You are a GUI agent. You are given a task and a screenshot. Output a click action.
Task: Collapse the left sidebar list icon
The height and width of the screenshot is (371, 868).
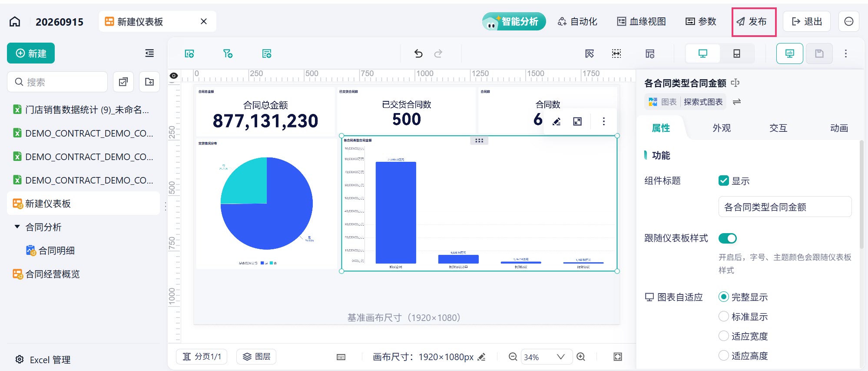[149, 53]
